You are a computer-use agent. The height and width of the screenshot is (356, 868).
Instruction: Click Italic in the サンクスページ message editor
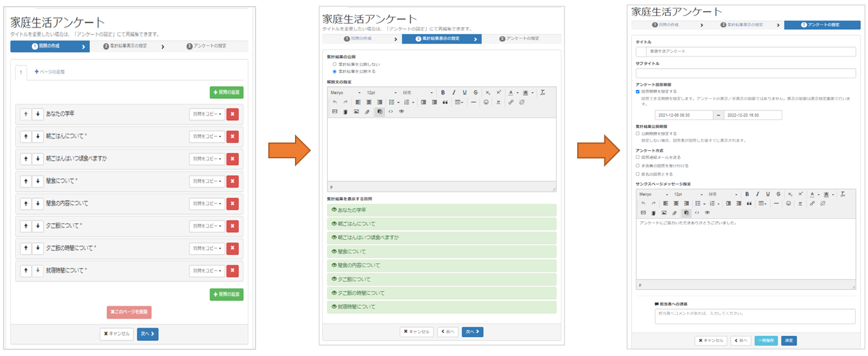(x=758, y=194)
